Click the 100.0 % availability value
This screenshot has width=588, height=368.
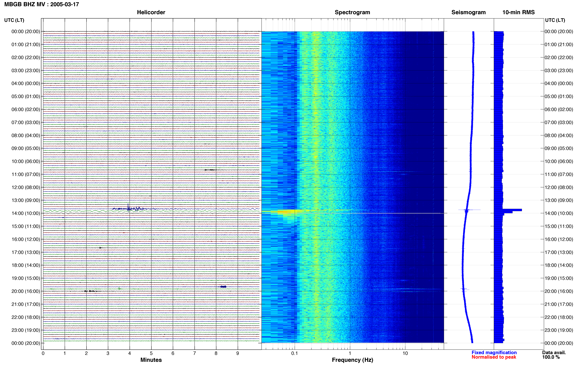(x=551, y=357)
